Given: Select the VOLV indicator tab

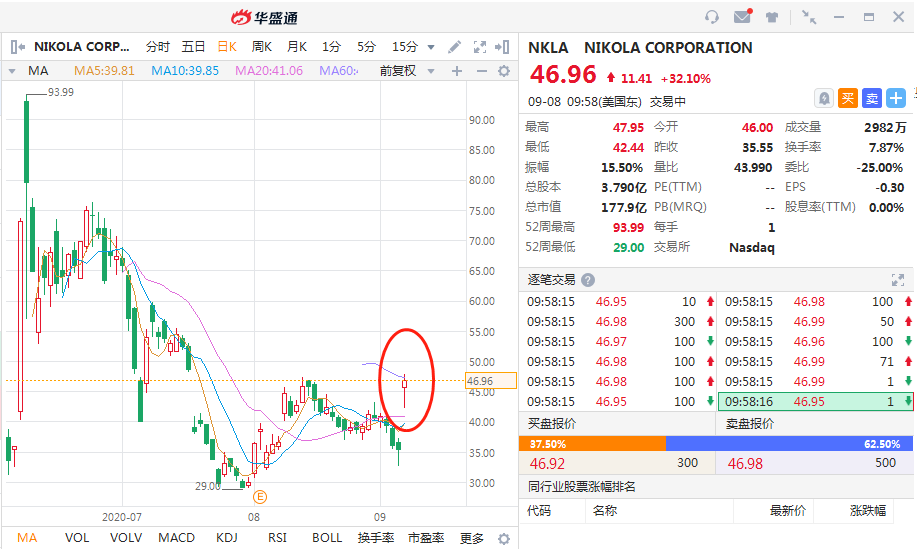Looking at the screenshot, I should [x=126, y=538].
